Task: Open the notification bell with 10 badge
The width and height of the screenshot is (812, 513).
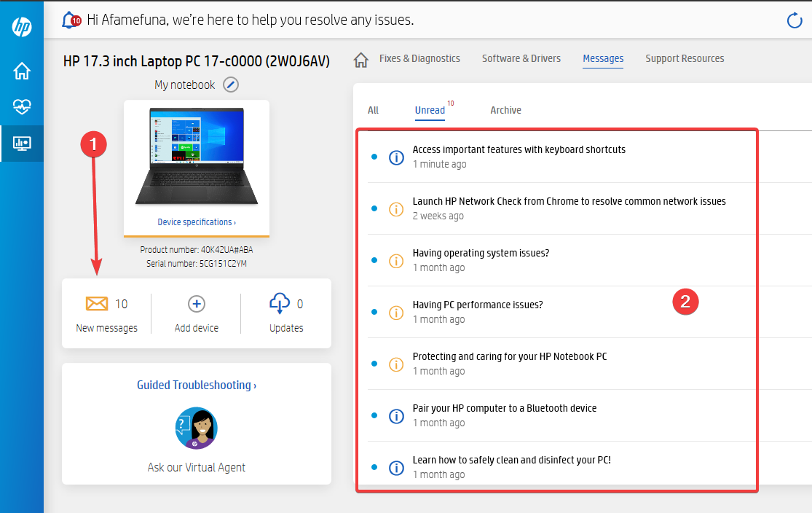Action: pyautogui.click(x=71, y=20)
